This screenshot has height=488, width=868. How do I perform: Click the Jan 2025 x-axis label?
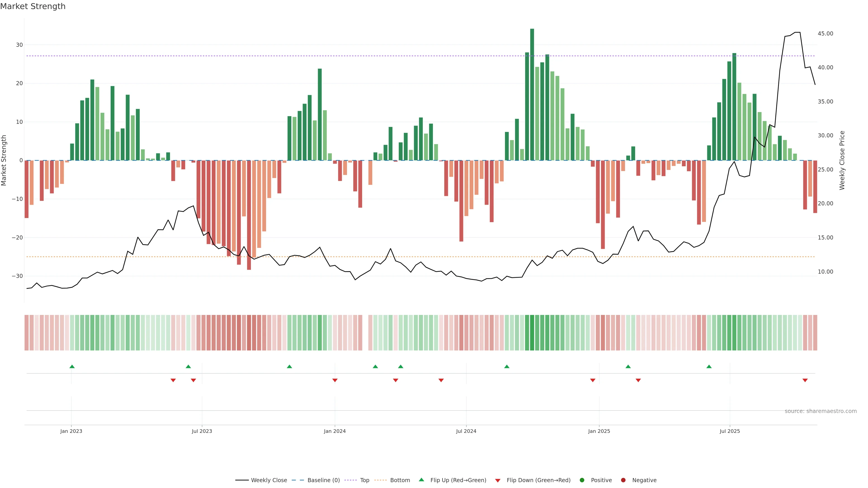599,431
